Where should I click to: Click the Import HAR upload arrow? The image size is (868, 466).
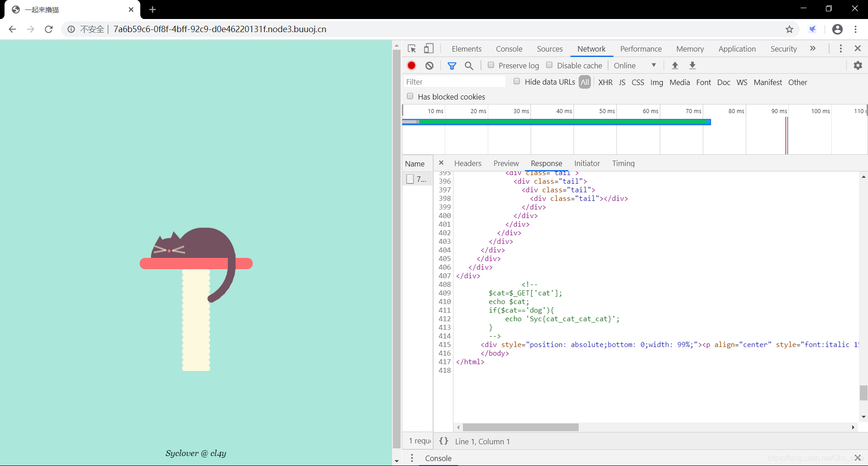(x=675, y=66)
